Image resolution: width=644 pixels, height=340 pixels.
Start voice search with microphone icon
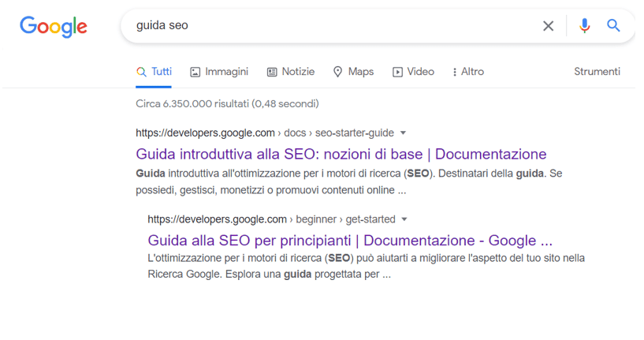click(x=584, y=26)
